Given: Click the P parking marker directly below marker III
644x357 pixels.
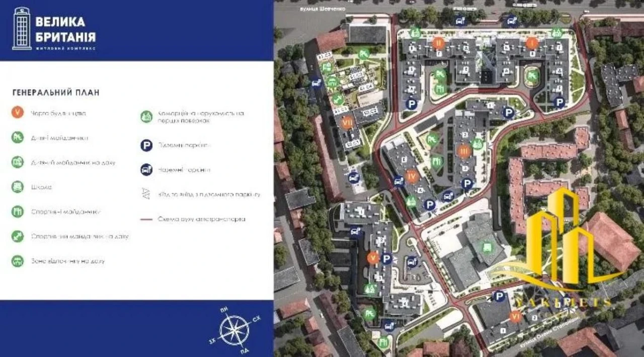Looking at the screenshot, I should pyautogui.click(x=467, y=184).
